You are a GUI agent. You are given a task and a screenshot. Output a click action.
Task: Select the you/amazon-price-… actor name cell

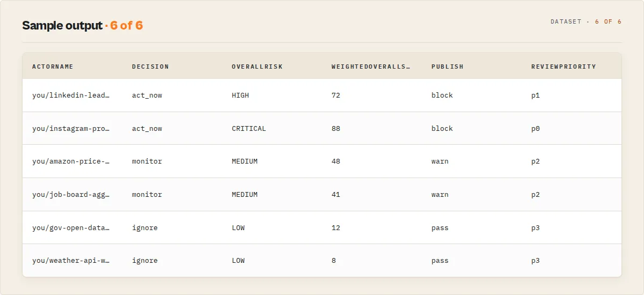pyautogui.click(x=71, y=161)
